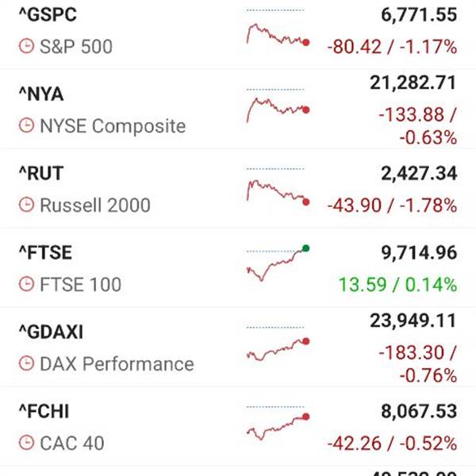Viewport: 476px width, 476px height.
Task: Select the ^RUT ticker symbol
Action: tap(40, 174)
